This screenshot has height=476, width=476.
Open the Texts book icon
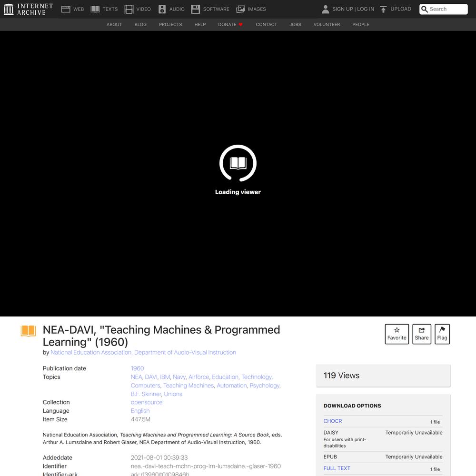click(x=95, y=9)
